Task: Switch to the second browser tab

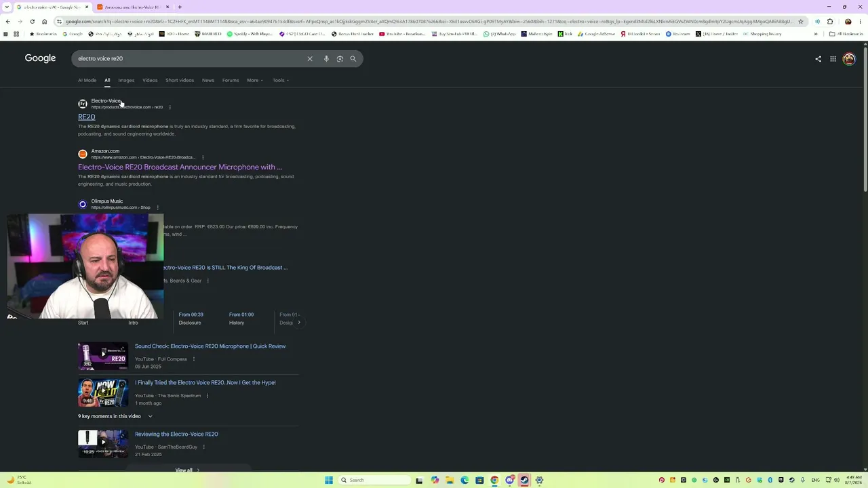Action: (x=132, y=7)
